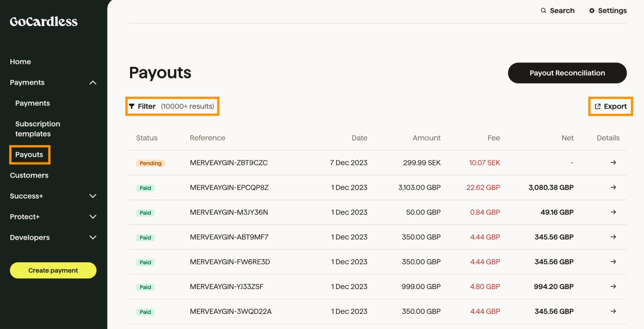Viewport: 644px width, 329px height.
Task: Click the Search magnifier icon
Action: point(543,10)
